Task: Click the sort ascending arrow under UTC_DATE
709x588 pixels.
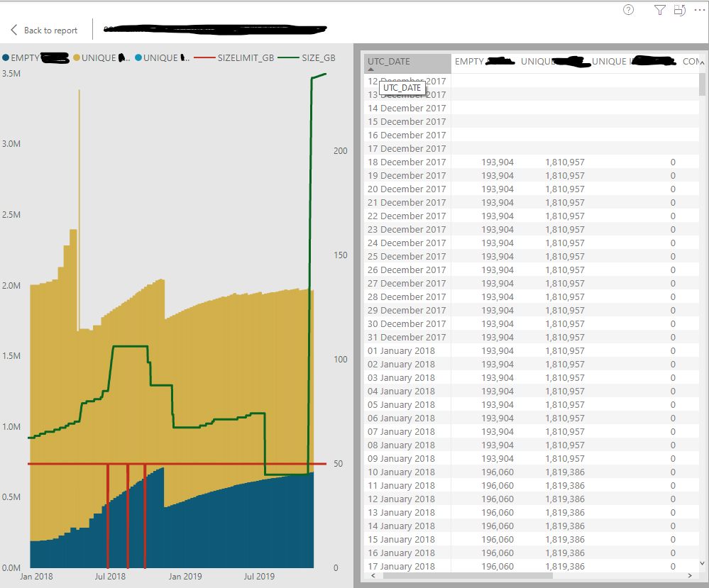Action: pos(370,70)
